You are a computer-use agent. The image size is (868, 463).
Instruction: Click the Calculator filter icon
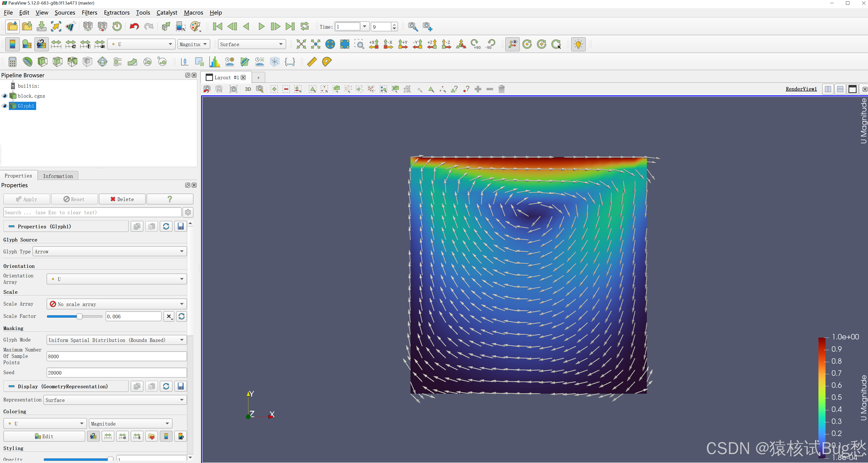(x=12, y=62)
